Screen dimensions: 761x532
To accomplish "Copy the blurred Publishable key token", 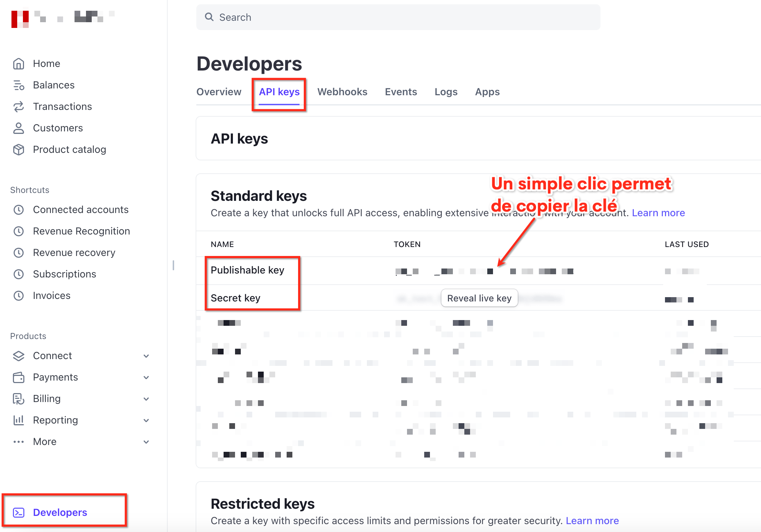I will [484, 271].
